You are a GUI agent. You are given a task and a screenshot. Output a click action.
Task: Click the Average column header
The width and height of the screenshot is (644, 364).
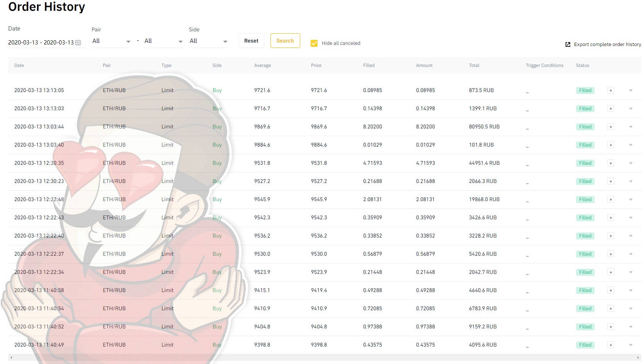[263, 65]
